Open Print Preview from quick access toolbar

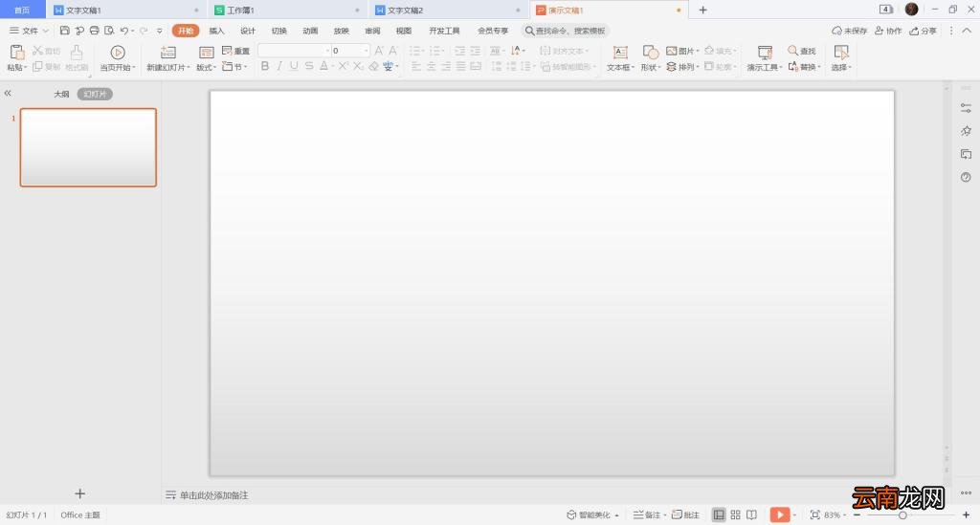tap(109, 31)
